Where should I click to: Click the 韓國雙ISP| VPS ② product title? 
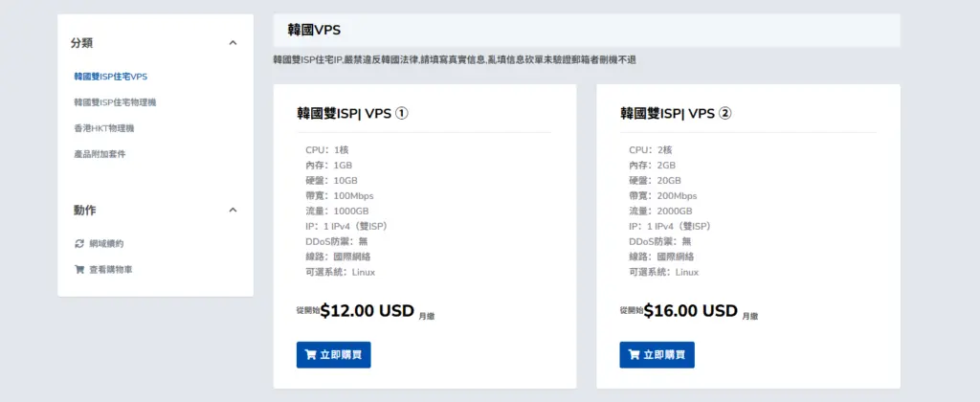click(676, 113)
